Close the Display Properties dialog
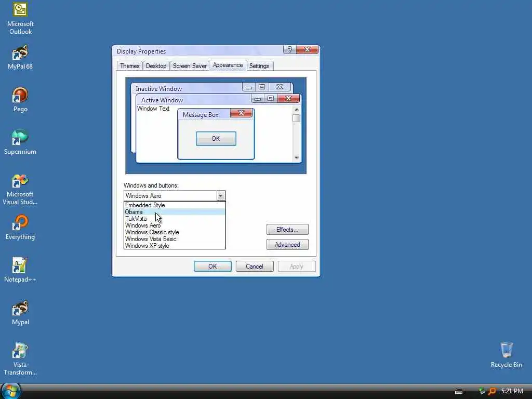 pos(308,49)
